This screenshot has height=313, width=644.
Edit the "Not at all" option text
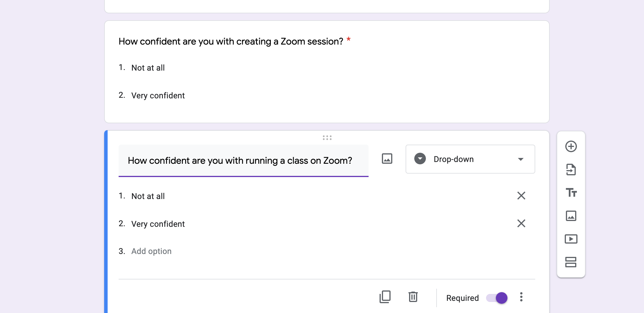(x=148, y=196)
